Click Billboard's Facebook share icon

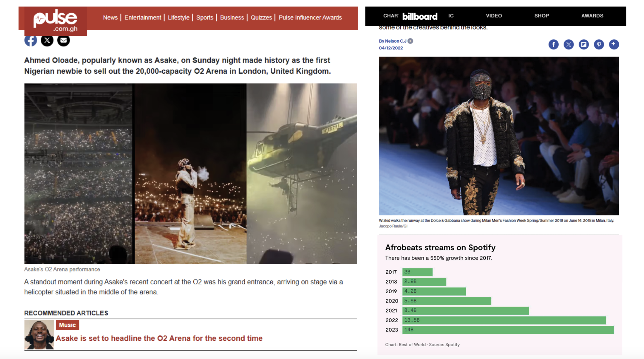pyautogui.click(x=553, y=44)
